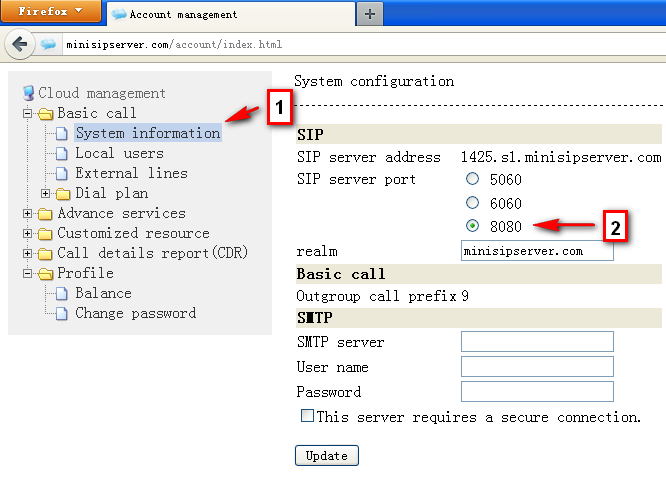Select Profile label in tree
This screenshot has height=477, width=666.
pos(85,273)
